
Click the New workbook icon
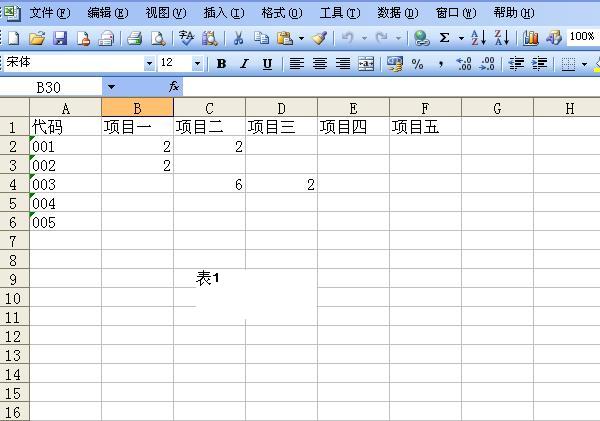[14, 38]
